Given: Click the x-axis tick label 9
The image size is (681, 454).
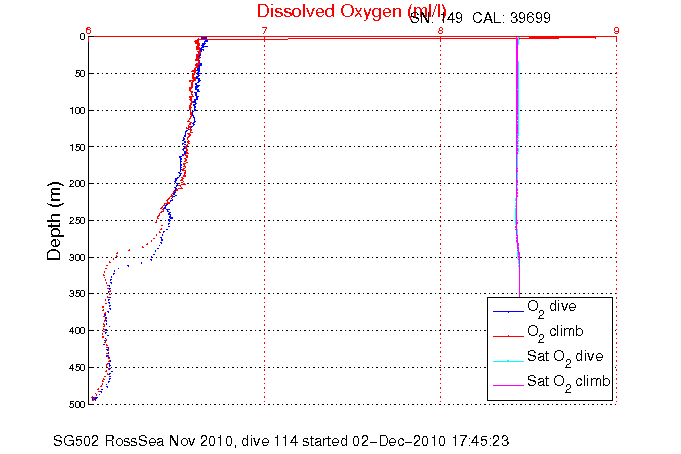Looking at the screenshot, I should pos(616,30).
